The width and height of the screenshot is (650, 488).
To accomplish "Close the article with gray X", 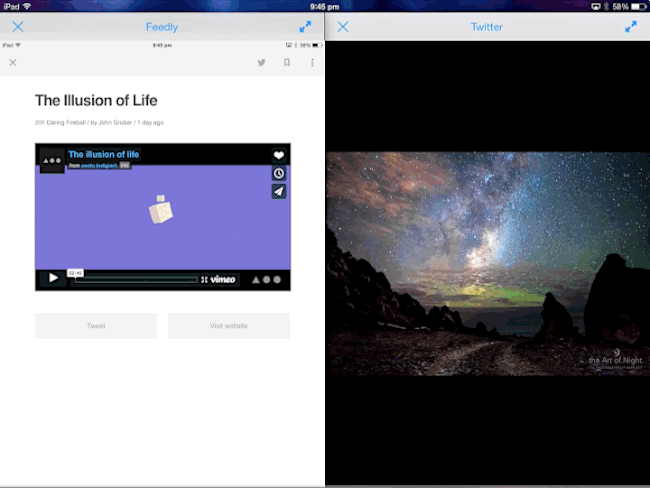I will click(13, 63).
